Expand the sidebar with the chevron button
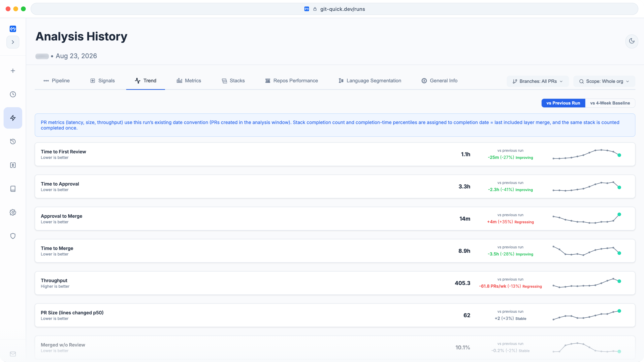 [x=13, y=42]
